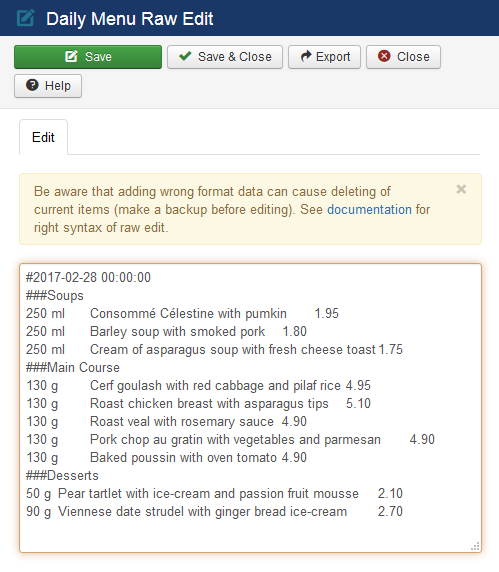Open the documentation link
This screenshot has height=572, width=499.
(369, 209)
